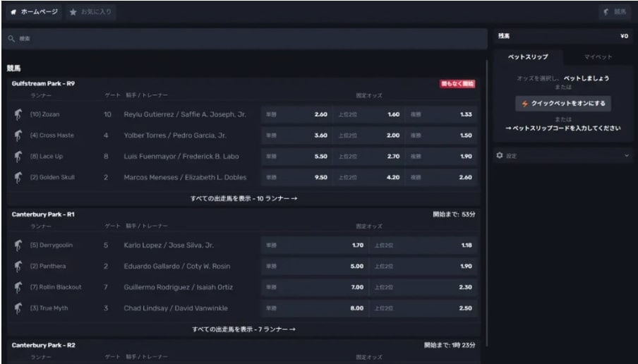The image size is (638, 364).
Task: Click the Canterbury Park - R1 race title
Action: [x=43, y=214]
